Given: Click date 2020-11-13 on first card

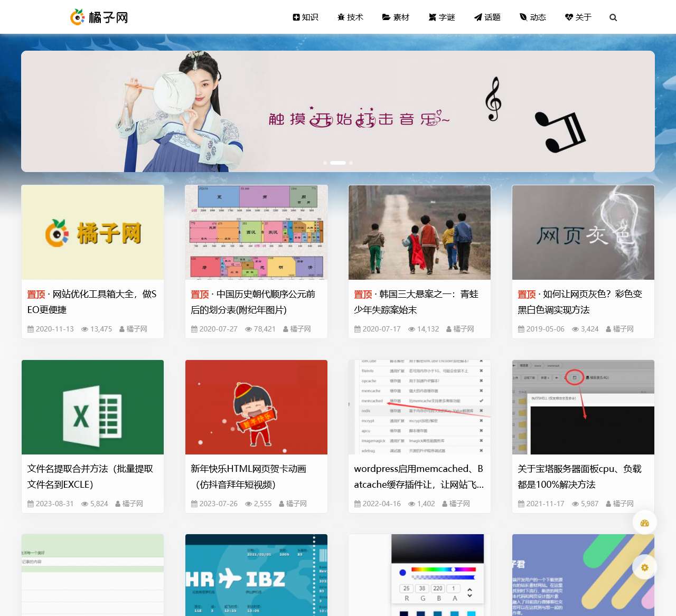Looking at the screenshot, I should 54,329.
